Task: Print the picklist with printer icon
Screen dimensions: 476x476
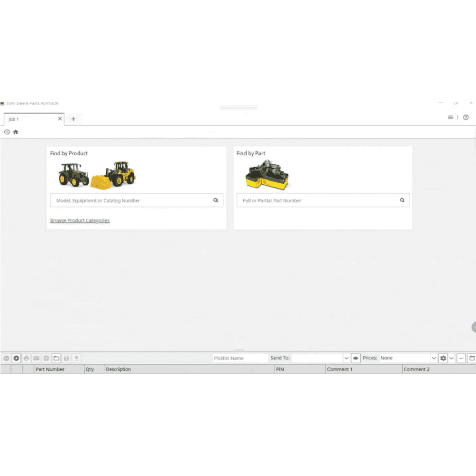Action: pyautogui.click(x=26, y=358)
